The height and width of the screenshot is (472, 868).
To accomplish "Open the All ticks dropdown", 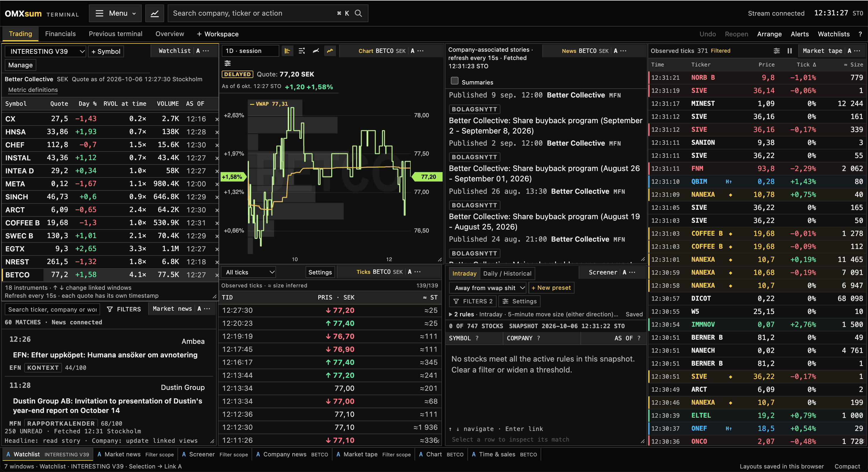I will click(x=248, y=272).
